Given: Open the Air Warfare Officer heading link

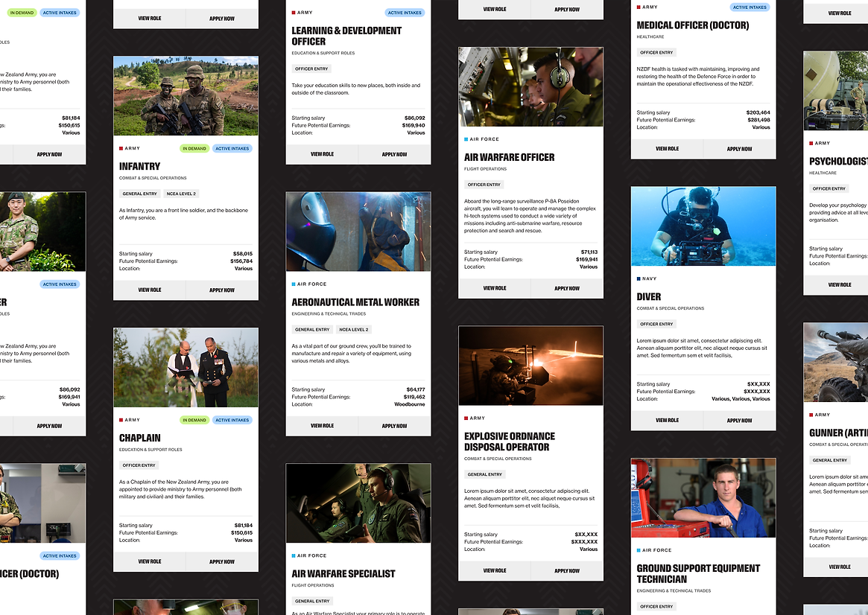Looking at the screenshot, I should [510, 158].
